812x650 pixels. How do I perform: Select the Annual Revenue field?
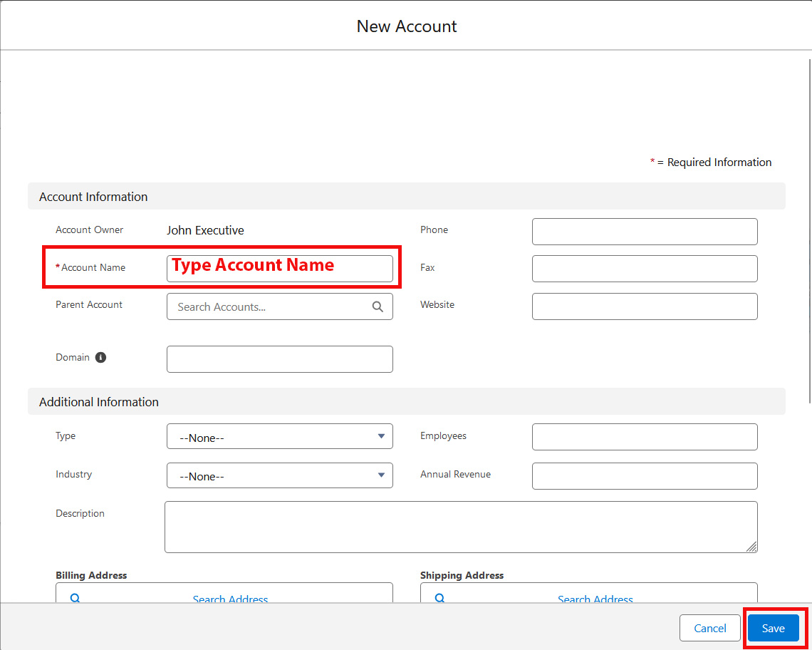(x=644, y=476)
